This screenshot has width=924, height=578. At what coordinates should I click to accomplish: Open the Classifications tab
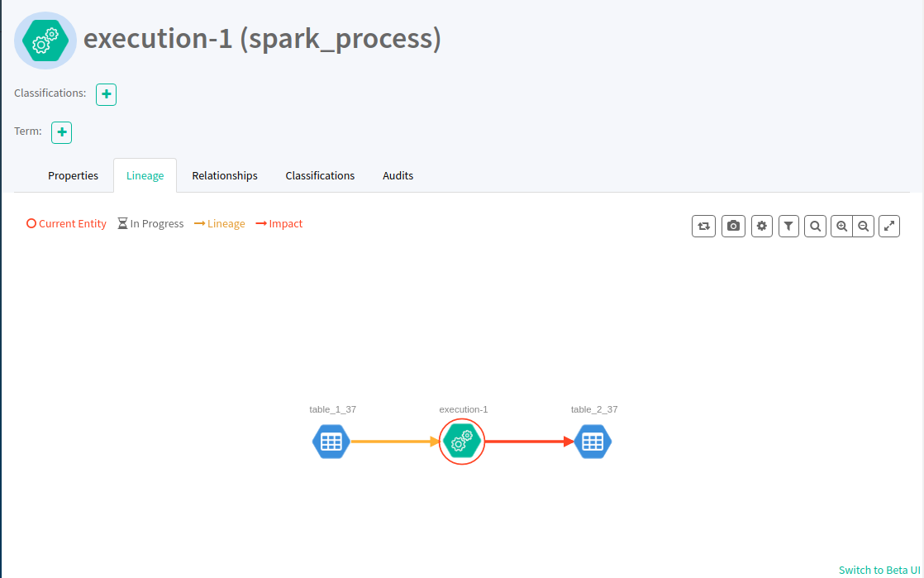tap(320, 176)
